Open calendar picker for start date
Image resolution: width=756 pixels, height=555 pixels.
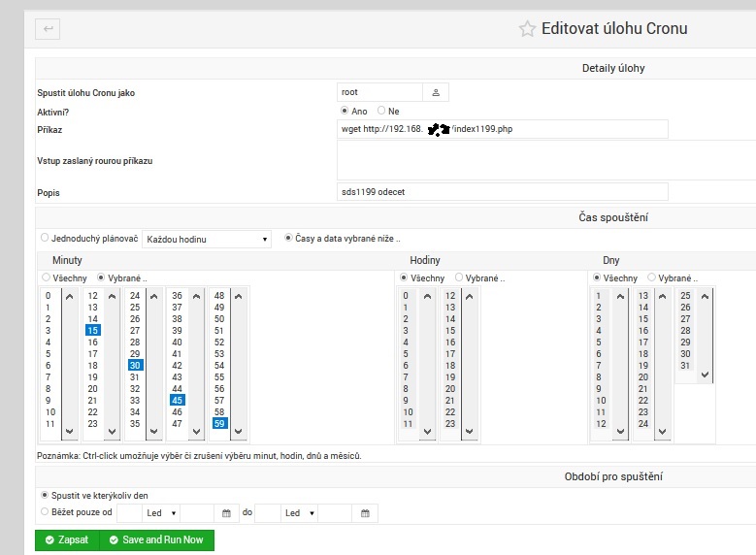pyautogui.click(x=226, y=513)
